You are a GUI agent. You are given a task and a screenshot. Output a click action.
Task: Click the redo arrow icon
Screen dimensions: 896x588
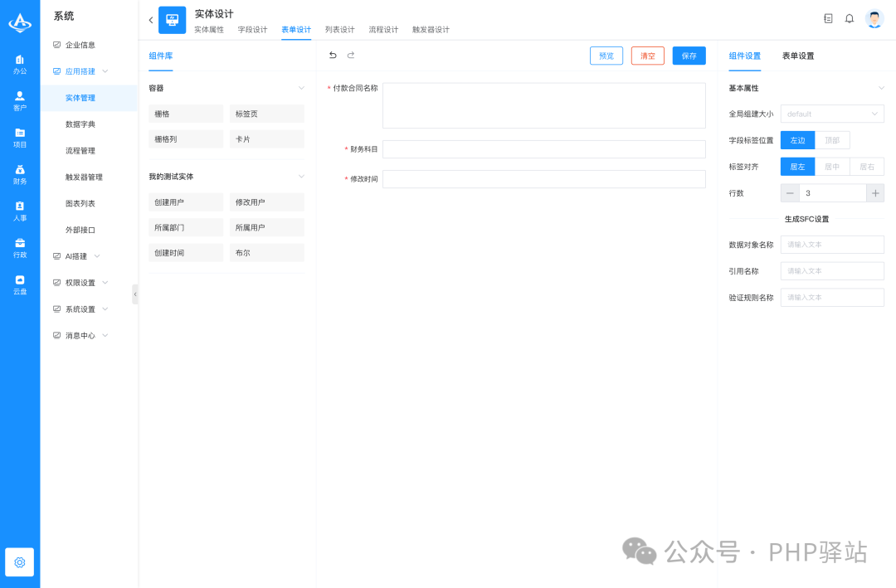[351, 55]
